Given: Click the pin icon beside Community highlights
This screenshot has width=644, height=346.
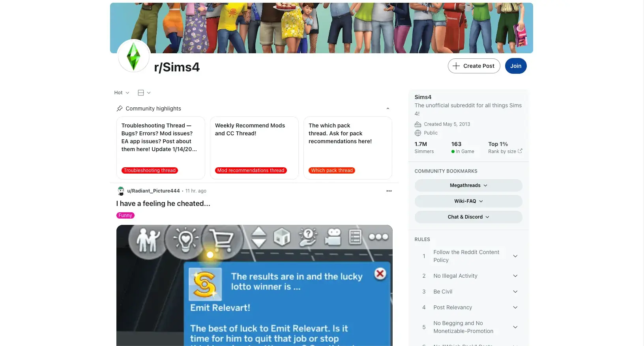Looking at the screenshot, I should click(x=120, y=108).
